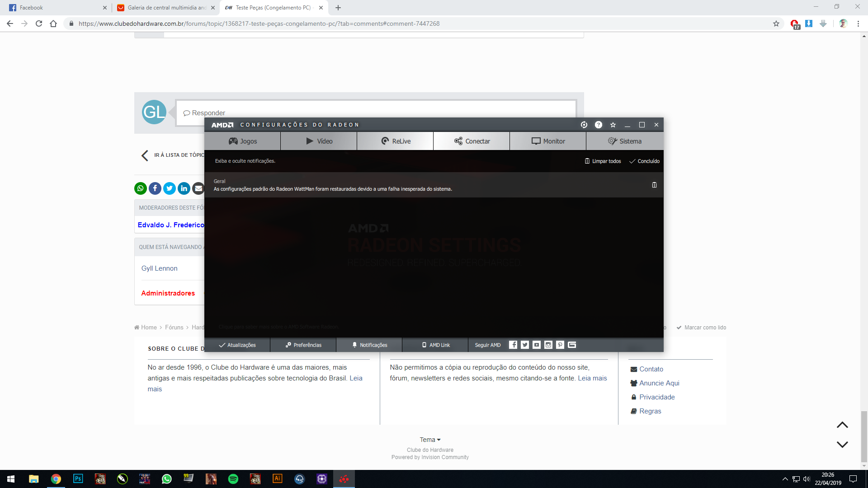Click AMD Pinterest icon in Radeon footer
Screen dimensions: 868x488
click(560, 345)
